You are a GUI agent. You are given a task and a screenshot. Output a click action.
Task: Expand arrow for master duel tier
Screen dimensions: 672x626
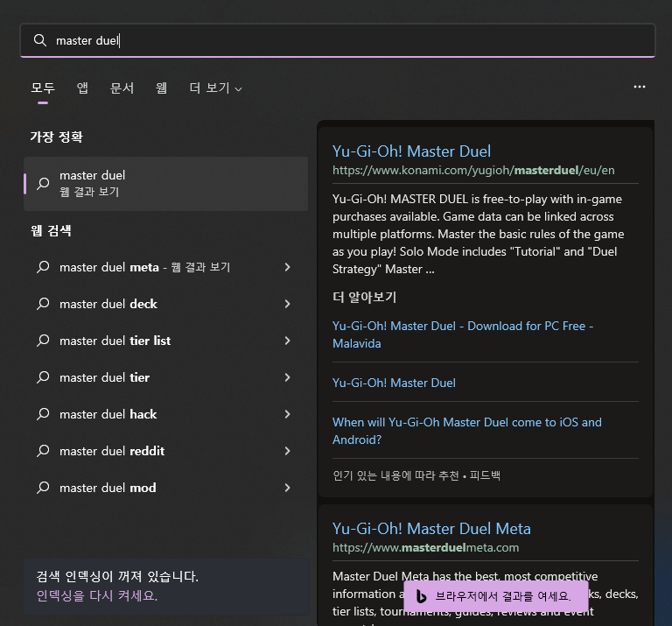point(287,377)
